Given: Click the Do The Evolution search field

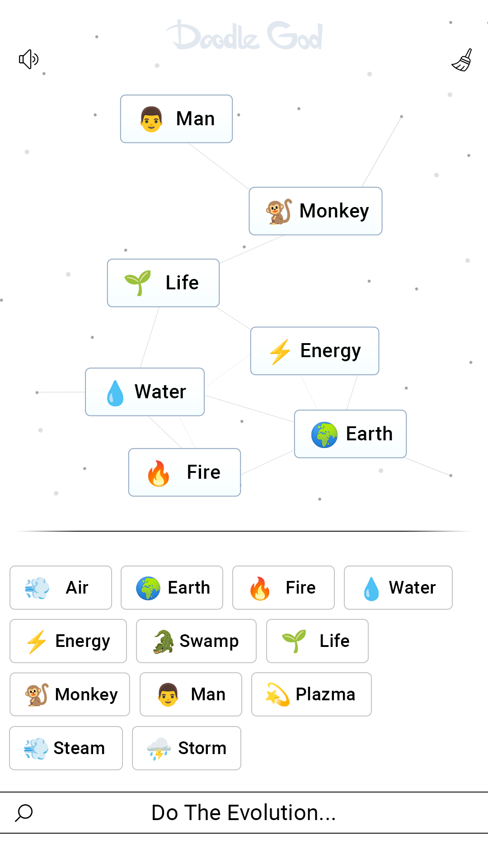Looking at the screenshot, I should click(244, 812).
